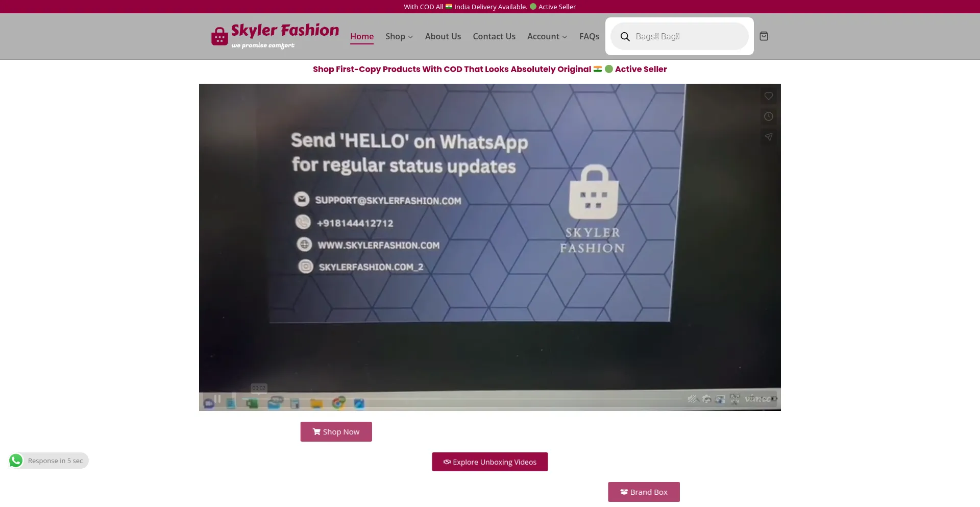
Task: Open the FAQs menu item
Action: click(x=589, y=36)
